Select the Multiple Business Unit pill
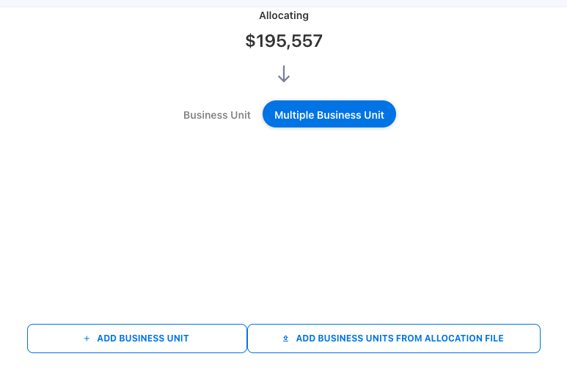Screen dimensions: 567x392 point(329,115)
